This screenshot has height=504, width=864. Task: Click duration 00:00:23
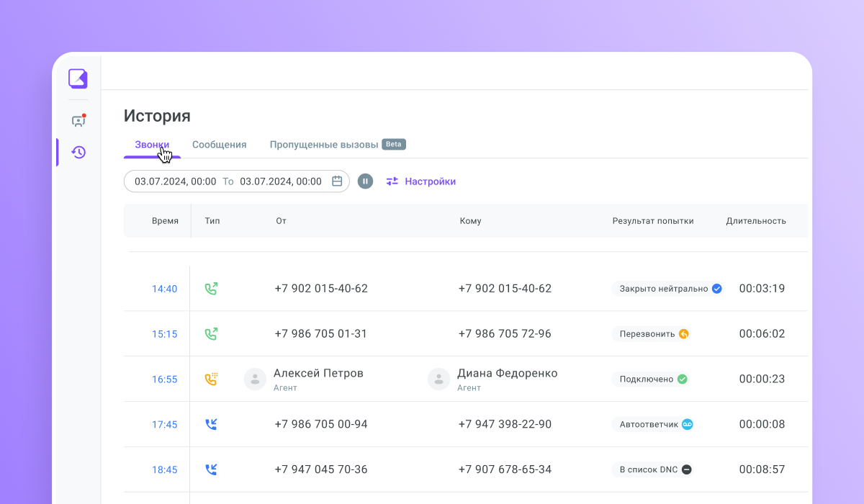point(762,379)
